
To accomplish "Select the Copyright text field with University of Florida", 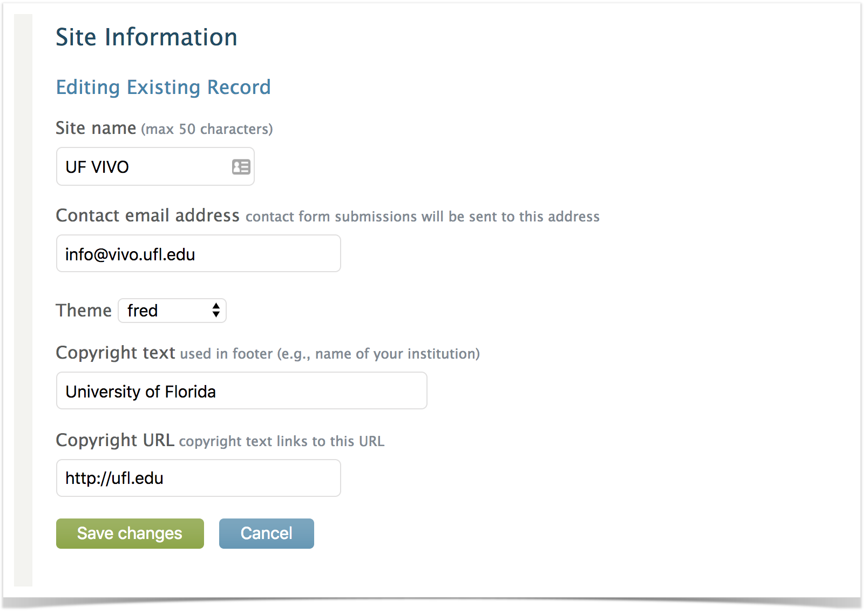I will (x=241, y=391).
